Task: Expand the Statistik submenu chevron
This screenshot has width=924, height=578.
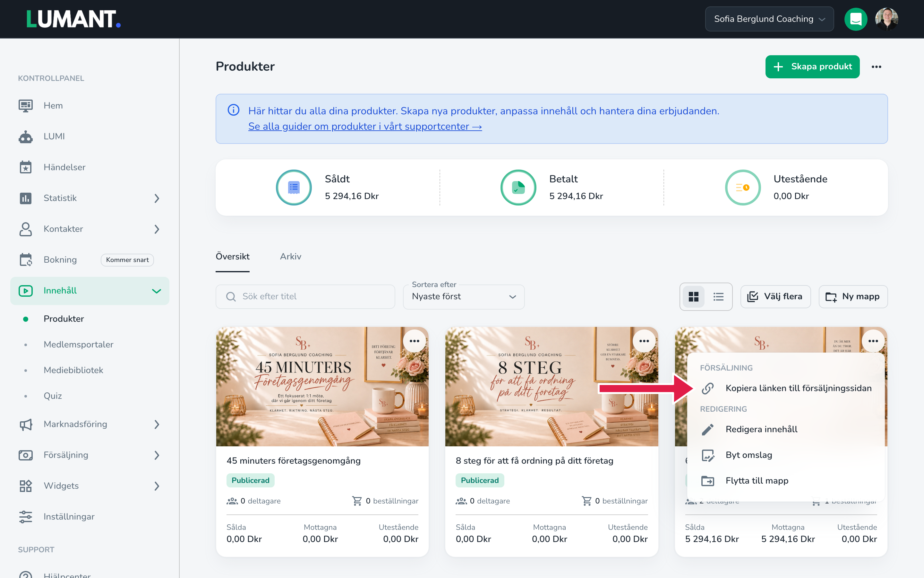Action: coord(157,198)
